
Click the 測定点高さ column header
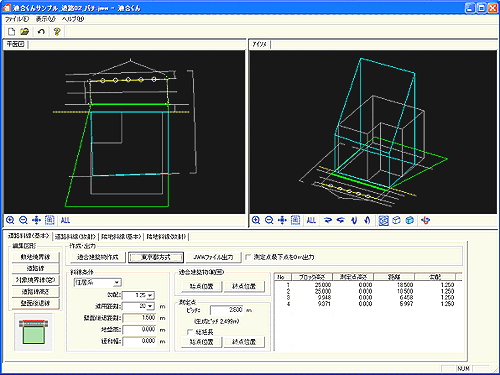tap(353, 277)
